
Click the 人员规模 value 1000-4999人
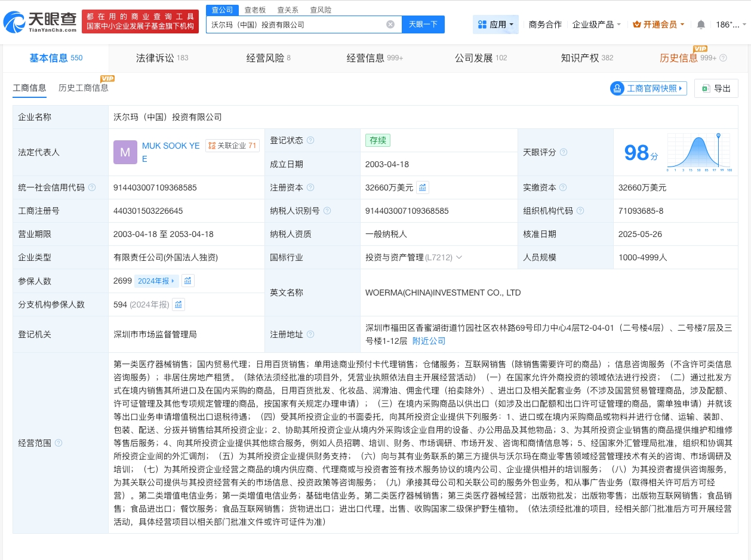pyautogui.click(x=642, y=257)
